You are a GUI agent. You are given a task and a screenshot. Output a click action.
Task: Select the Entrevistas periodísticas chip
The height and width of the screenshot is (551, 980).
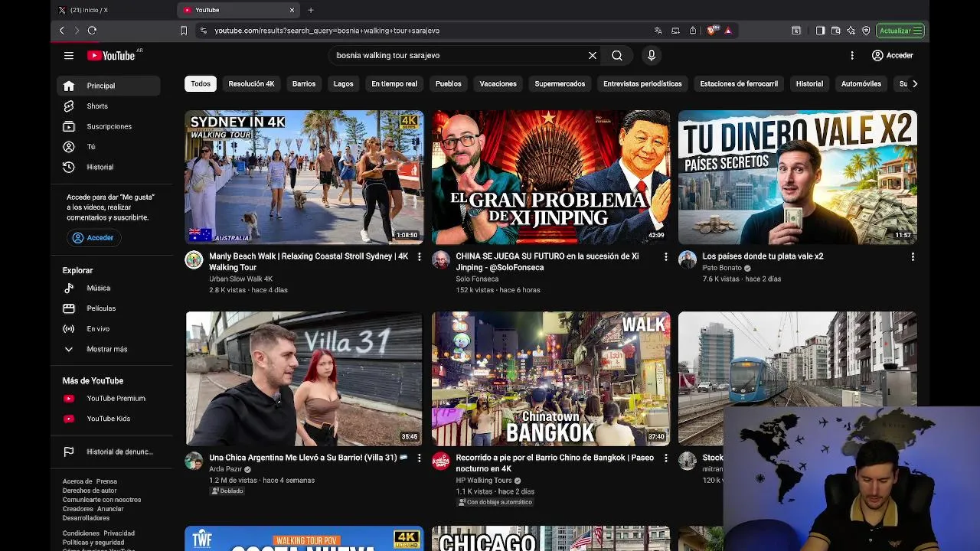642,83
